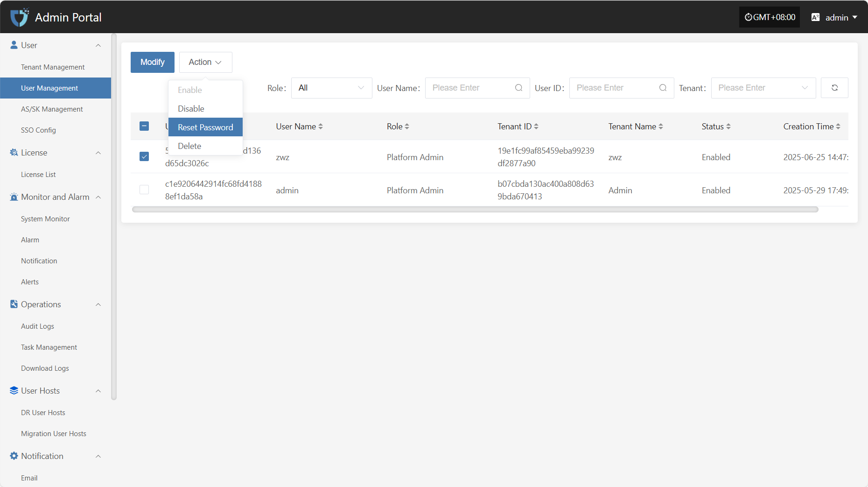Click the Modify button
This screenshot has height=487, width=868.
click(153, 62)
